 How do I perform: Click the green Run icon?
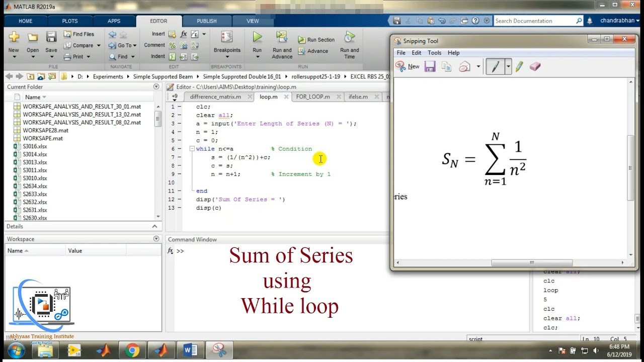[257, 37]
